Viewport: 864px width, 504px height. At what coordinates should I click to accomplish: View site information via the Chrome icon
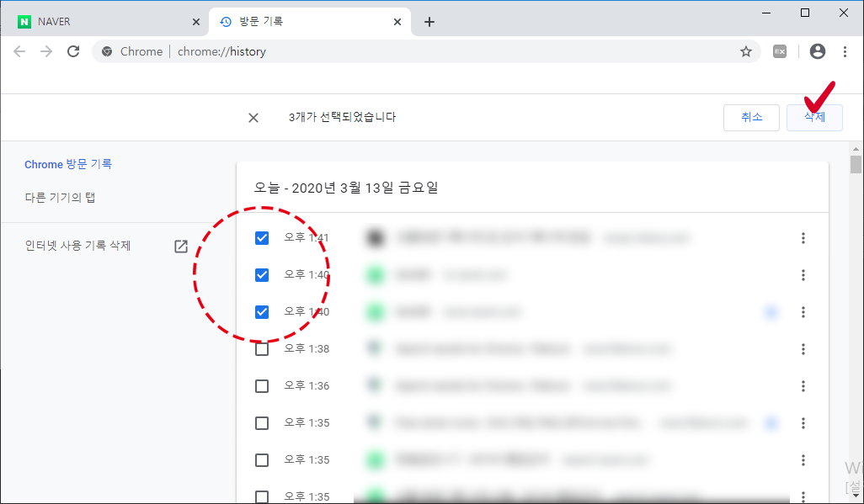pos(108,52)
